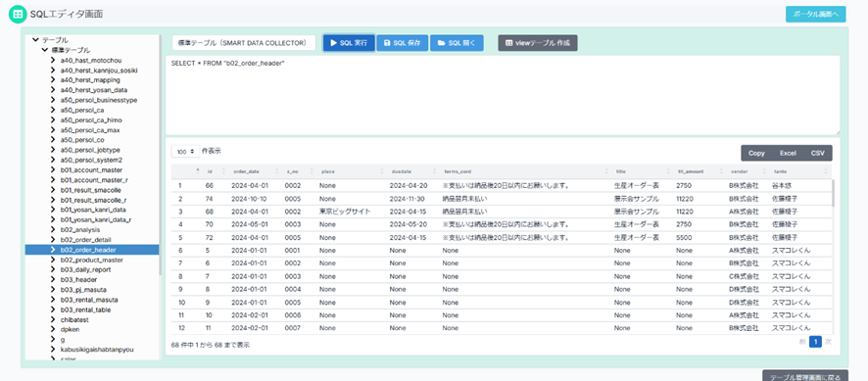Sort by the place column header
This screenshot has height=381, width=868.
point(351,171)
